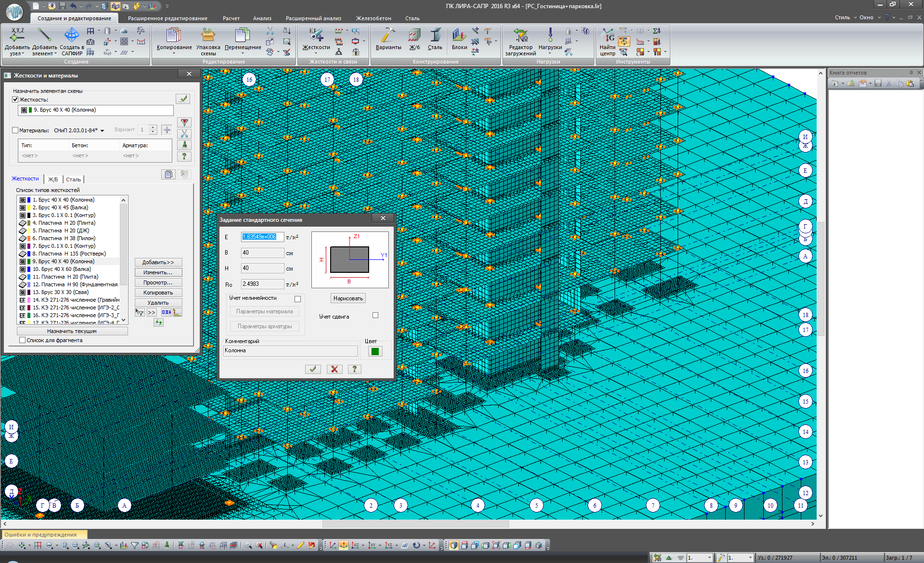Check the Материалы checkbox
The height and width of the screenshot is (563, 924).
tap(15, 130)
